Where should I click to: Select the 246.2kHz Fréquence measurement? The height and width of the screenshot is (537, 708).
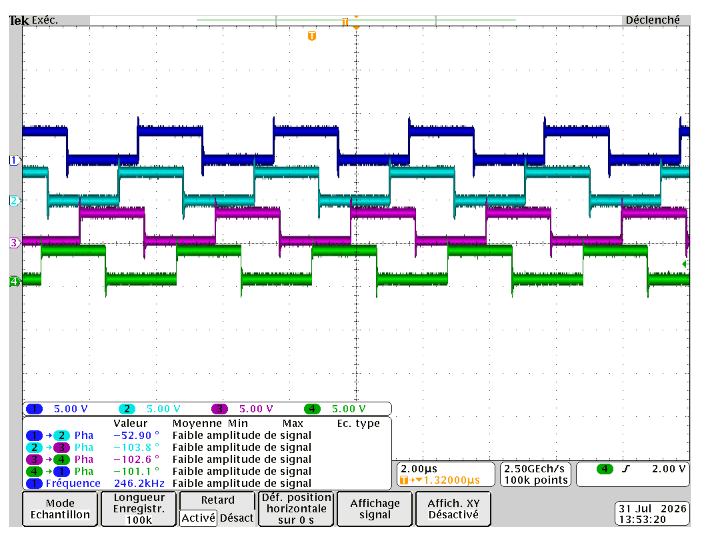click(x=139, y=483)
